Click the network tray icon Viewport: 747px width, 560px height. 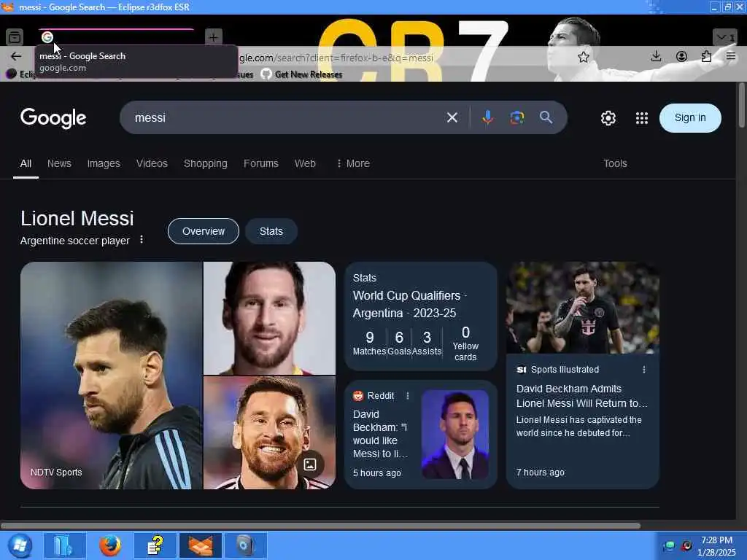(669, 545)
